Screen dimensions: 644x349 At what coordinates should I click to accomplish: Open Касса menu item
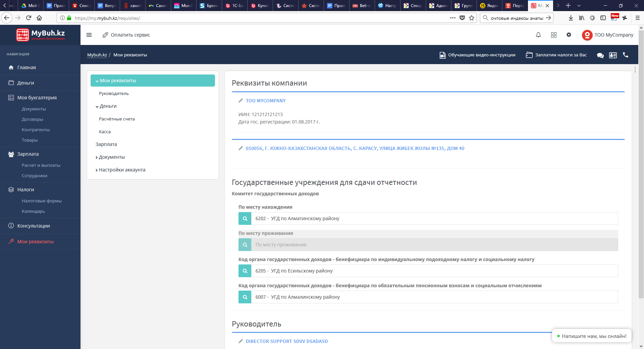(105, 132)
